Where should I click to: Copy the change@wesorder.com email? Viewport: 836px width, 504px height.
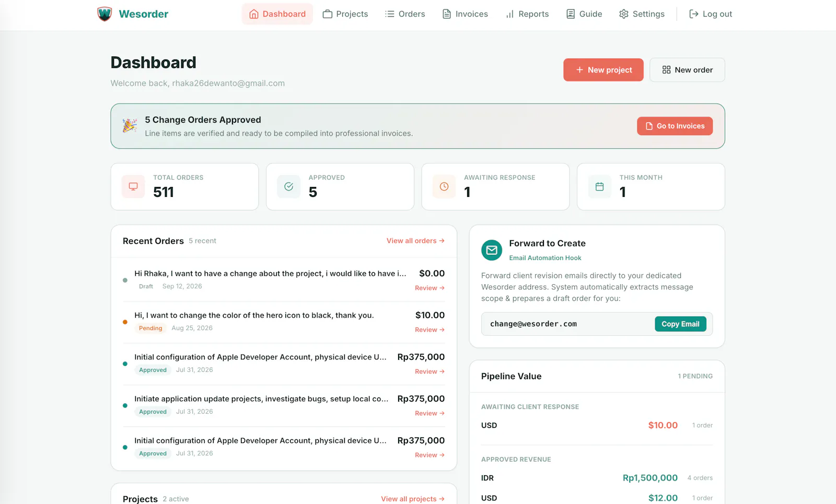tap(680, 324)
